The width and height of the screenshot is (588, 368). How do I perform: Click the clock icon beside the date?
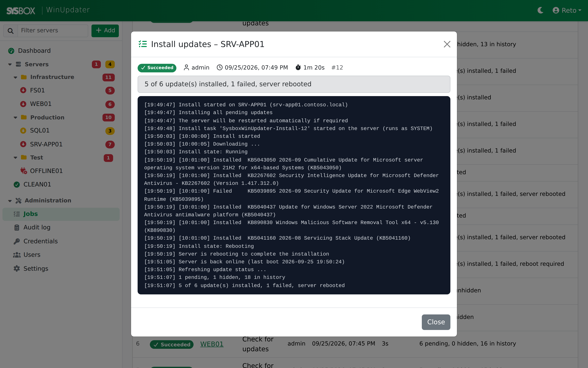tap(219, 67)
